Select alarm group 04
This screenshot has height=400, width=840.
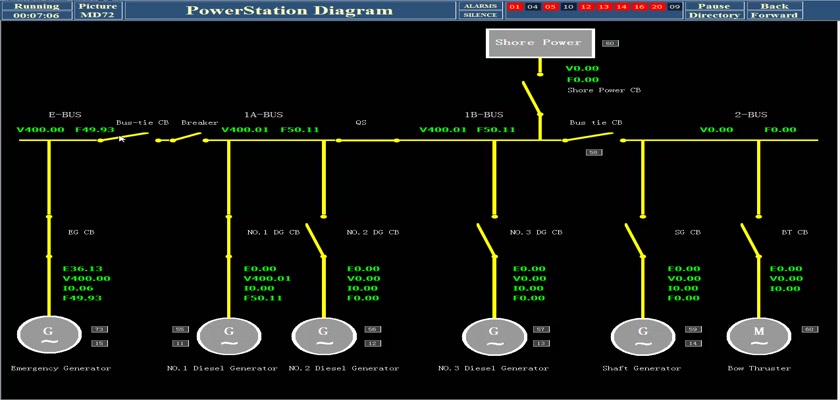pyautogui.click(x=532, y=7)
